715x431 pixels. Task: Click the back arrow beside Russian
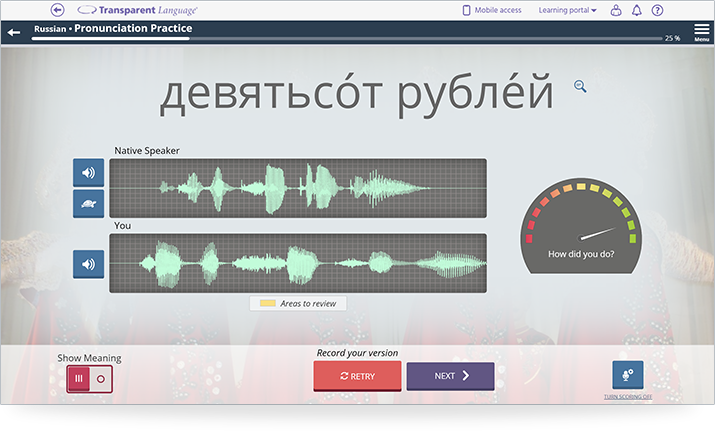[x=14, y=32]
